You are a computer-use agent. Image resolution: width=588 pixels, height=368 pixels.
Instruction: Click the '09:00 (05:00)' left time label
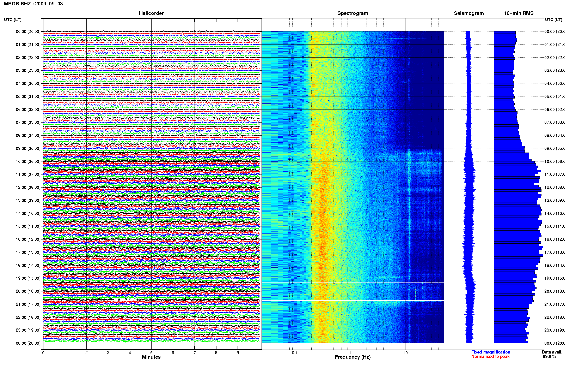tap(28, 148)
